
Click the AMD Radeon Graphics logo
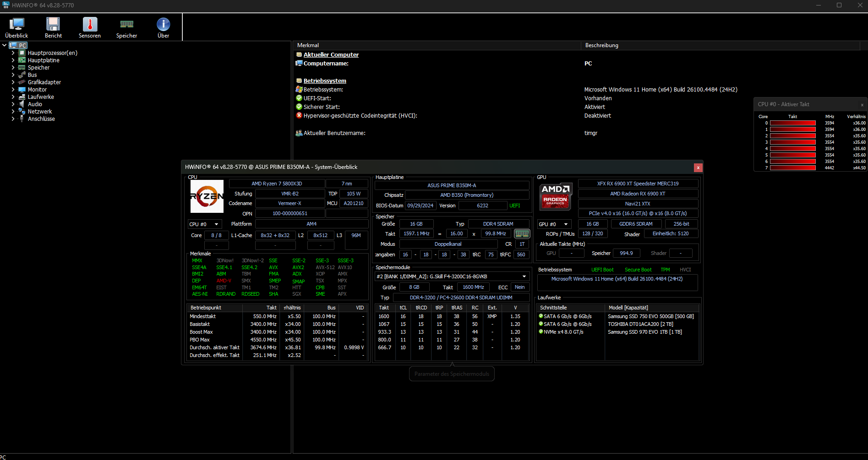pyautogui.click(x=555, y=196)
